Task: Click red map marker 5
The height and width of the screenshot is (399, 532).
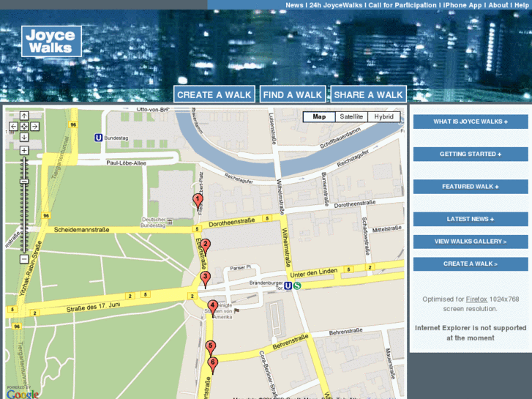Action: (210, 348)
